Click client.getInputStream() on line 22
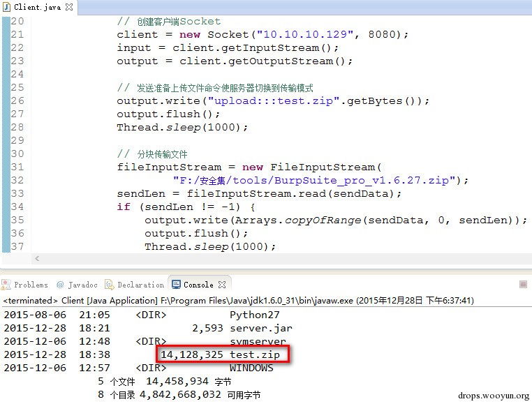Viewport: 532px width, 404px height. click(252, 48)
